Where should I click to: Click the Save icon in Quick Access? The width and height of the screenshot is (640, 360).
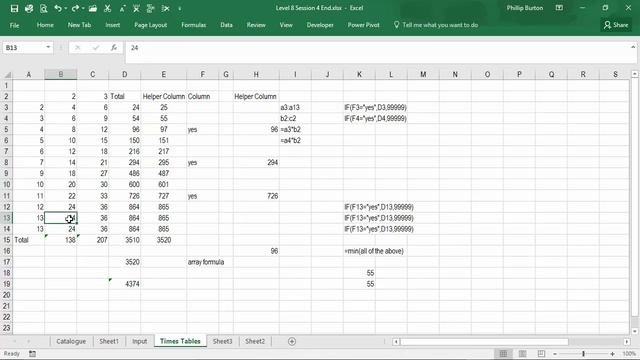[x=14, y=9]
